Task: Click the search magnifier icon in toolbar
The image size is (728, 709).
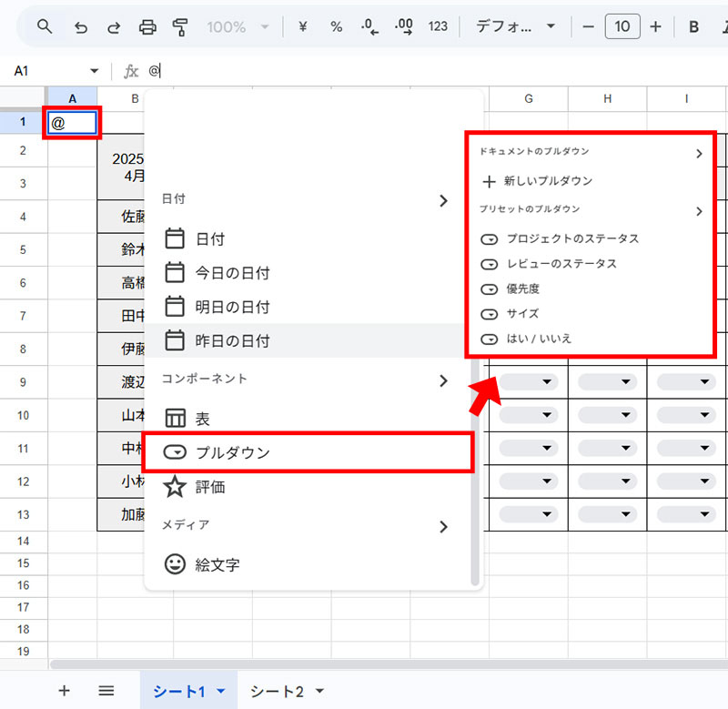Action: pyautogui.click(x=45, y=27)
